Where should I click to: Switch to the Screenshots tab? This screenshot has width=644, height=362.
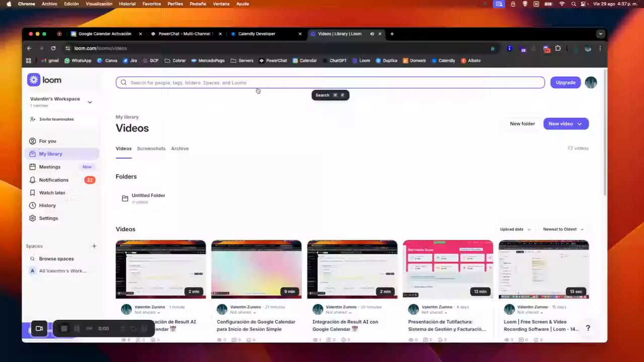click(151, 149)
